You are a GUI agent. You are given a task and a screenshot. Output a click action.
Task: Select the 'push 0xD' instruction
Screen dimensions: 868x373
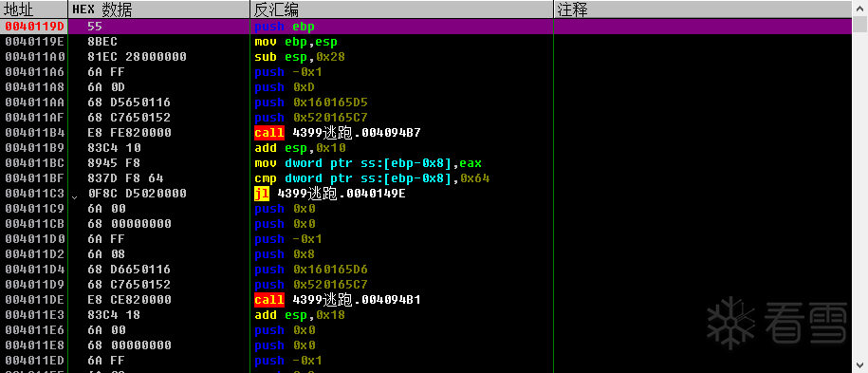[285, 87]
